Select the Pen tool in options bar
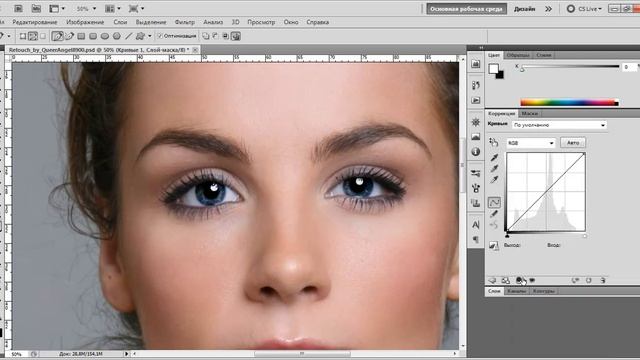This screenshot has height=360, width=640. (x=58, y=36)
